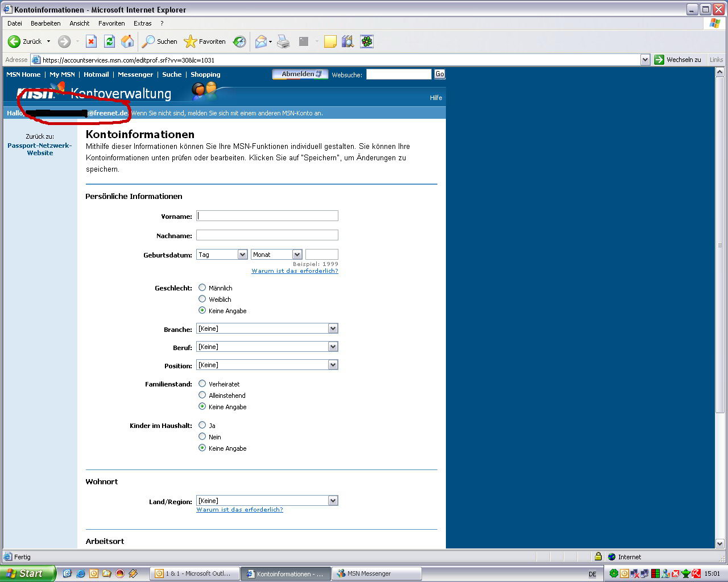Viewport: 728px width, 582px height.
Task: Open the address bar dropdown arrow
Action: [x=645, y=60]
